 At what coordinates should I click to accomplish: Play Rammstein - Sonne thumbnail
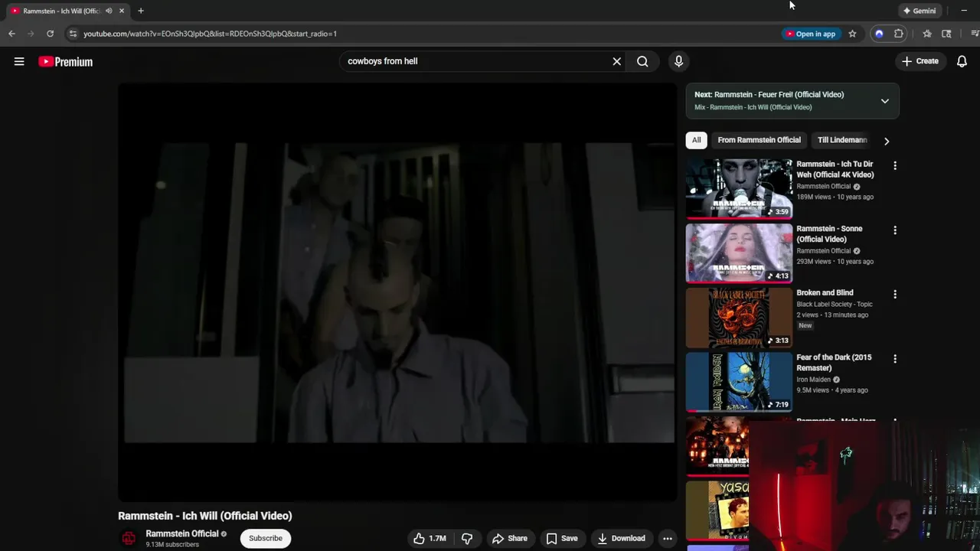(x=739, y=253)
